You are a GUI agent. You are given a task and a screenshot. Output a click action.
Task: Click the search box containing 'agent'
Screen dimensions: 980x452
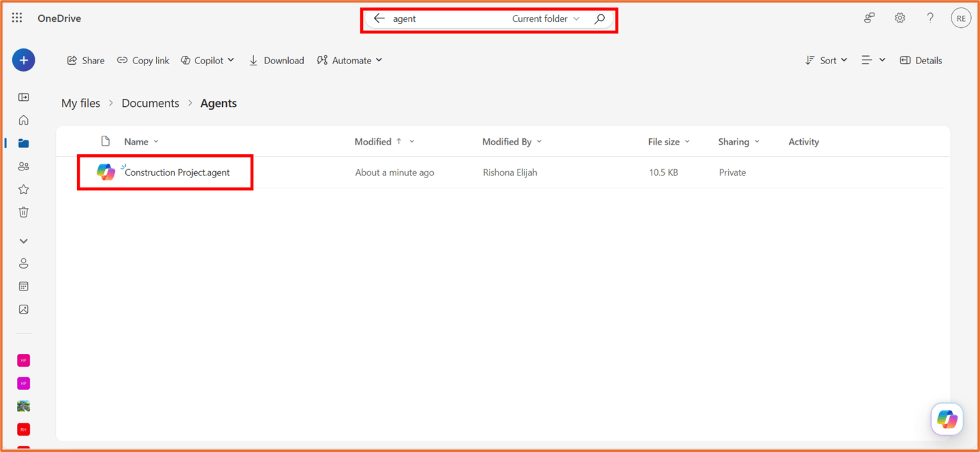[446, 18]
